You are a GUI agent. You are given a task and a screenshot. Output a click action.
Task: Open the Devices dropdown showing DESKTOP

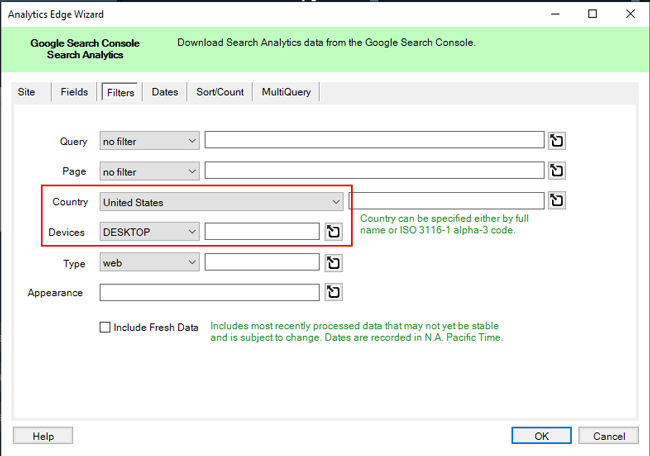click(149, 232)
